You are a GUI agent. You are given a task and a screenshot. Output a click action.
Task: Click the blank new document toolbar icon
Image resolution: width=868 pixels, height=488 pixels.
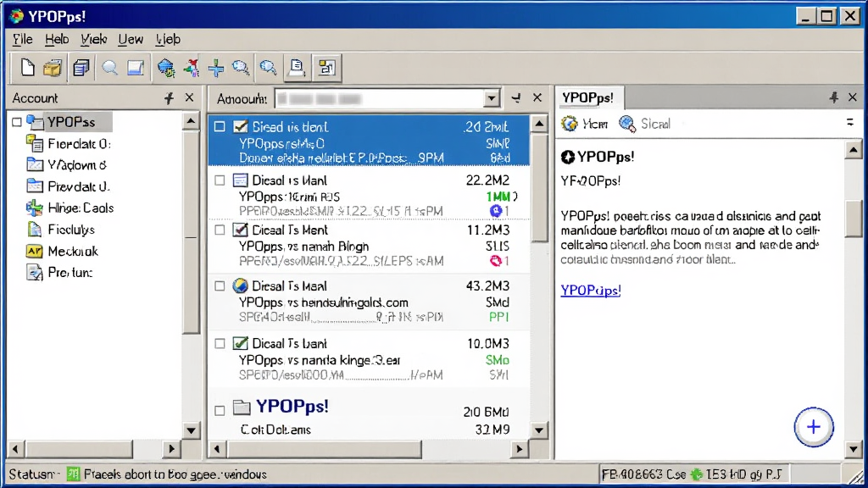click(26, 68)
